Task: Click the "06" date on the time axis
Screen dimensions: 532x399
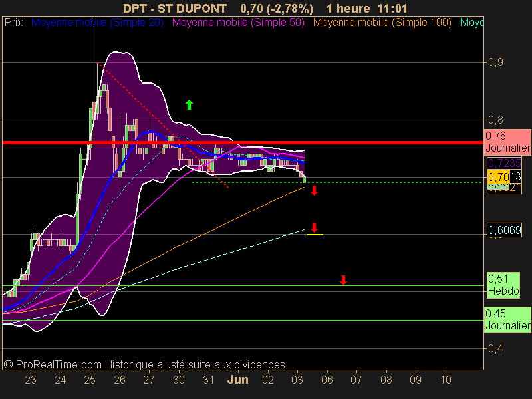Action: click(327, 380)
